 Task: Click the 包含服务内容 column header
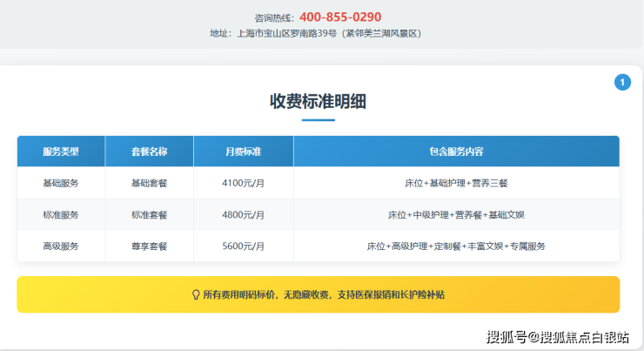[x=456, y=152]
